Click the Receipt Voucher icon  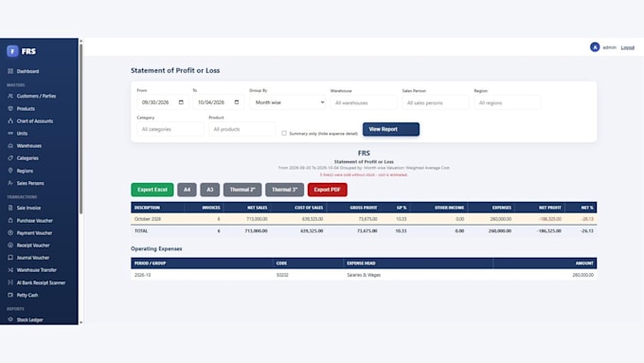(10, 245)
